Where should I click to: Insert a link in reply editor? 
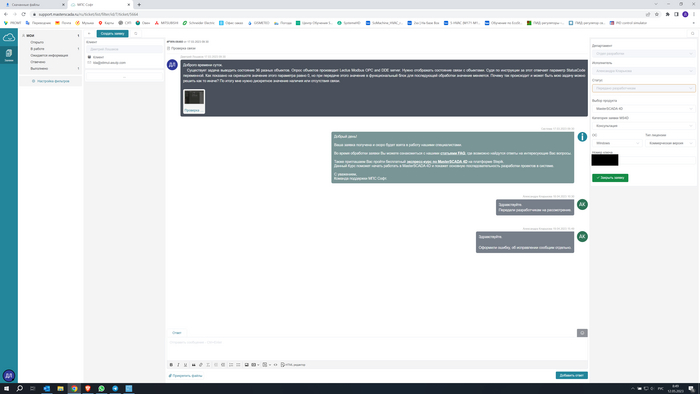click(200, 365)
